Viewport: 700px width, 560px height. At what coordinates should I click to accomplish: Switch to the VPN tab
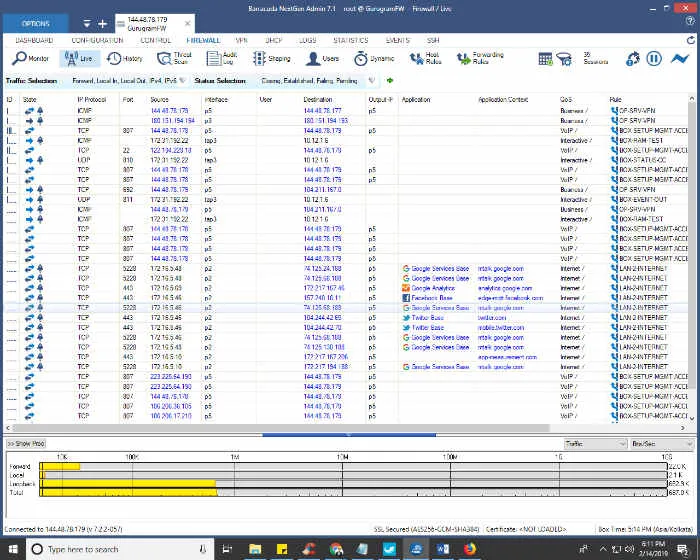click(x=242, y=40)
